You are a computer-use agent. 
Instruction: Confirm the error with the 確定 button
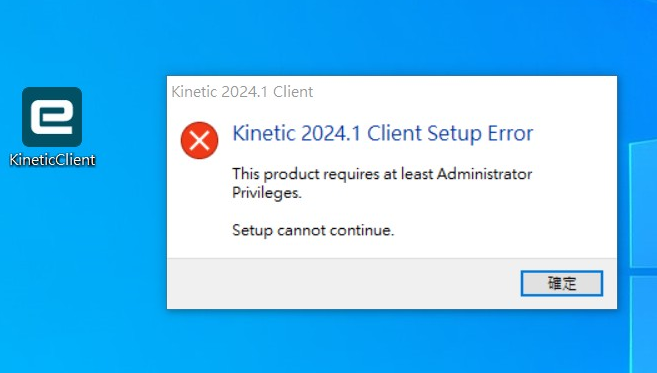pyautogui.click(x=561, y=283)
